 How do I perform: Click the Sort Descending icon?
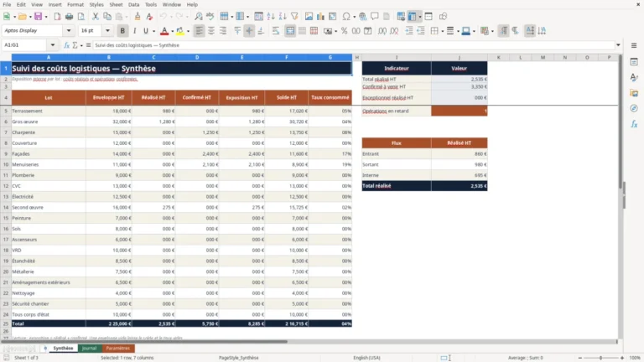coord(283,17)
